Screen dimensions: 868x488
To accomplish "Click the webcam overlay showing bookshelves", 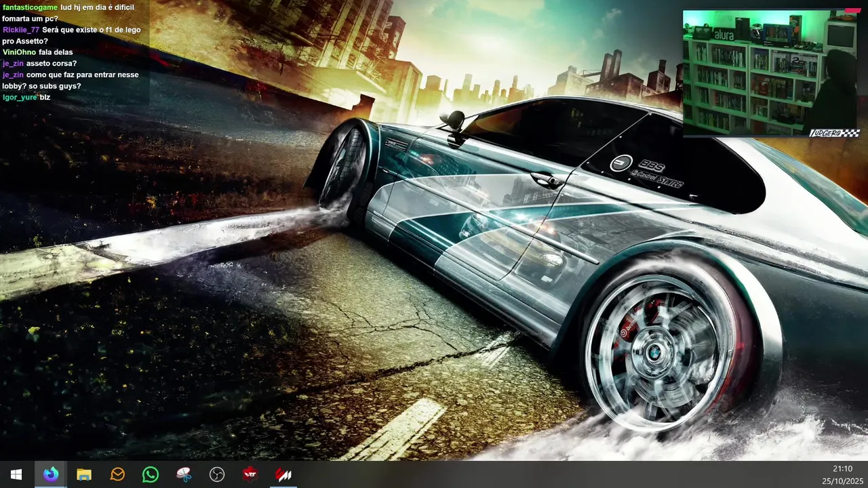I will click(771, 73).
